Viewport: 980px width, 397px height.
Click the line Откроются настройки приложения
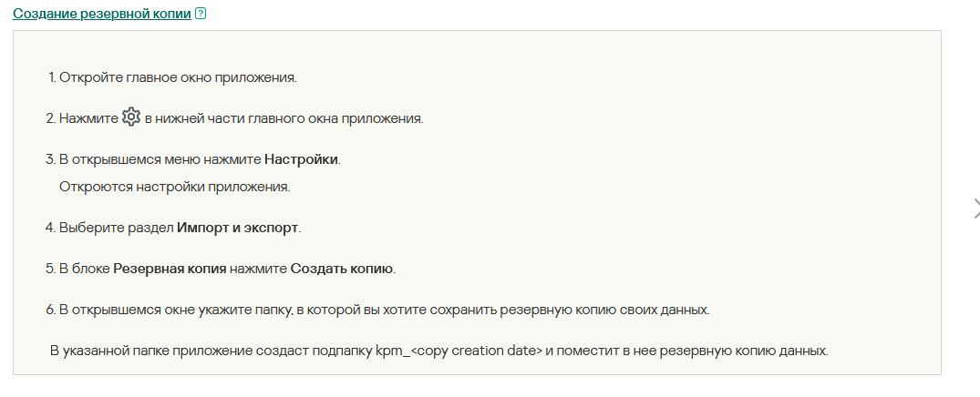175,187
